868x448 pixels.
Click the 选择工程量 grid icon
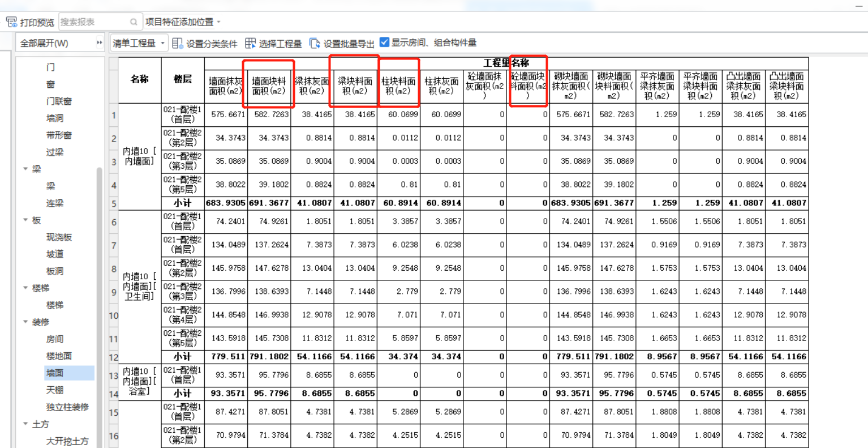pos(251,43)
